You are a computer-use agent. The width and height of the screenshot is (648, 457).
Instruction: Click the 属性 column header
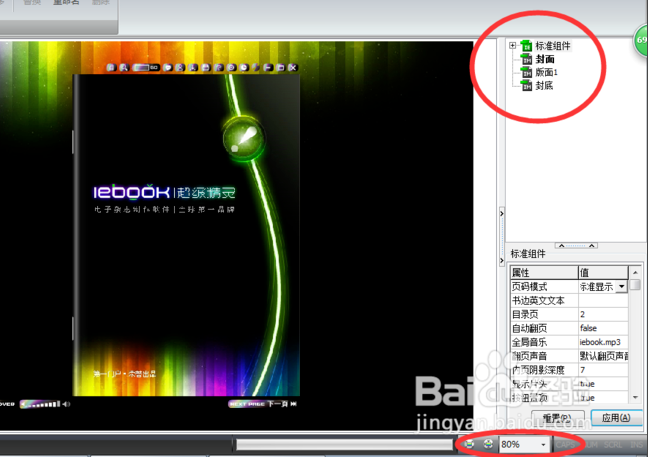click(x=544, y=272)
